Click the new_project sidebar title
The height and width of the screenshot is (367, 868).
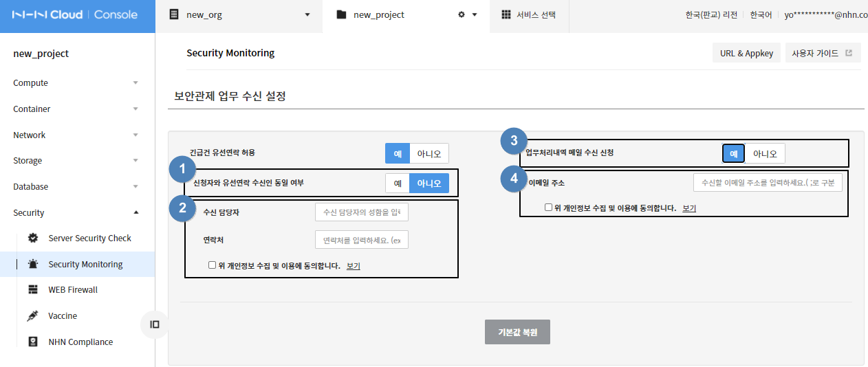(41, 54)
